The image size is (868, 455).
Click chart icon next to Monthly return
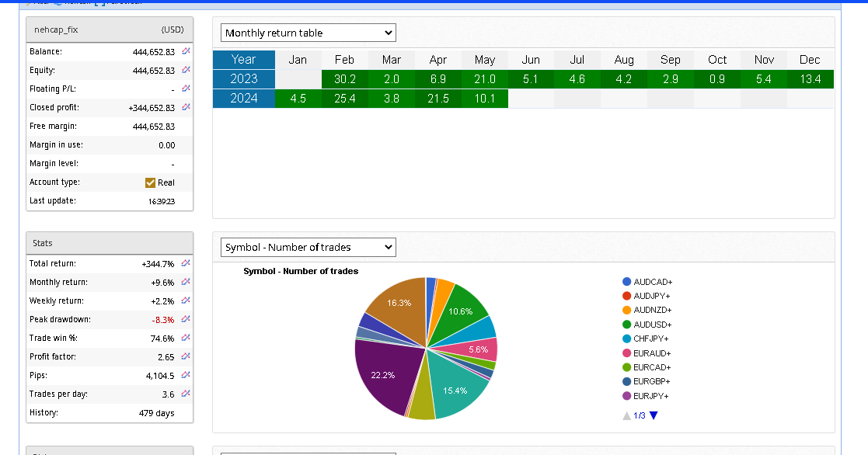point(186,282)
